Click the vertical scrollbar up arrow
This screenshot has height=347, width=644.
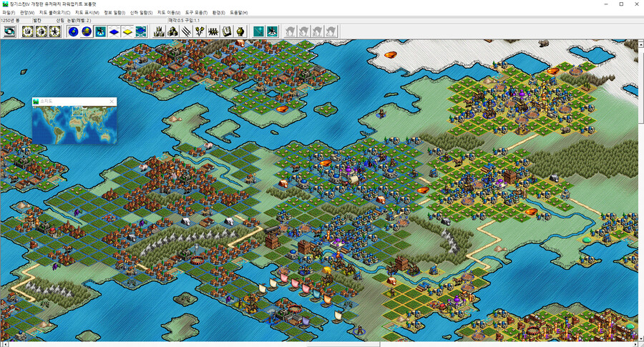(641, 44)
